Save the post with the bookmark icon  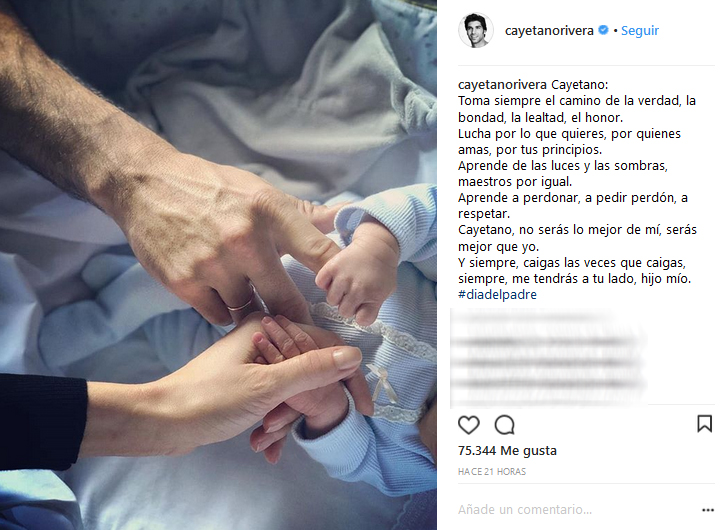(704, 423)
